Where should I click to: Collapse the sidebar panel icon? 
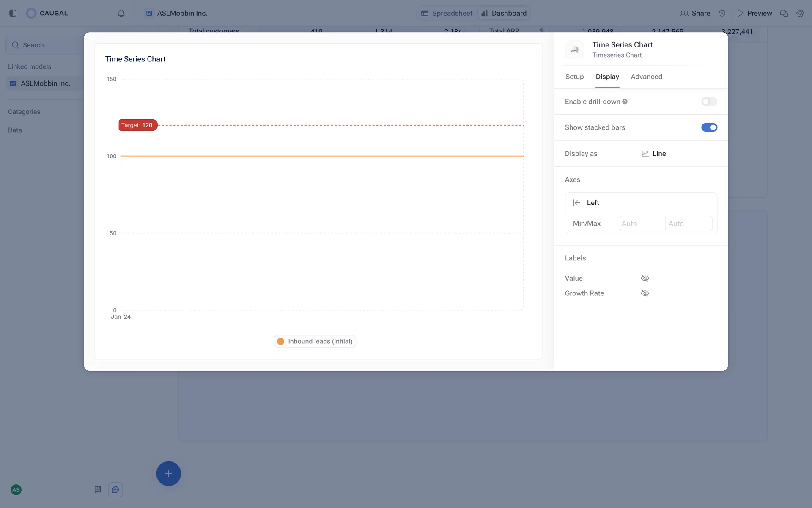tap(13, 13)
